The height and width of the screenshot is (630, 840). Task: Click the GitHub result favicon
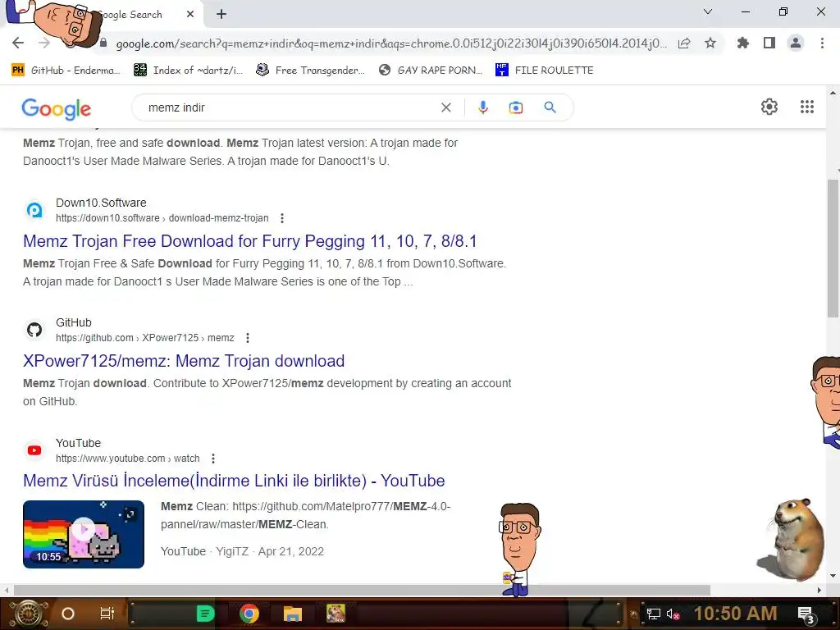pyautogui.click(x=34, y=330)
